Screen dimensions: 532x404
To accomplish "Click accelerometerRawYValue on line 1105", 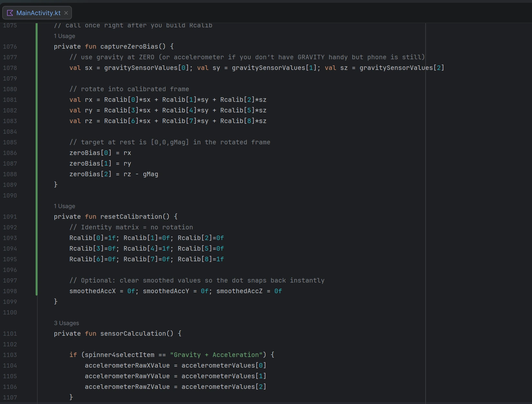I will (127, 376).
